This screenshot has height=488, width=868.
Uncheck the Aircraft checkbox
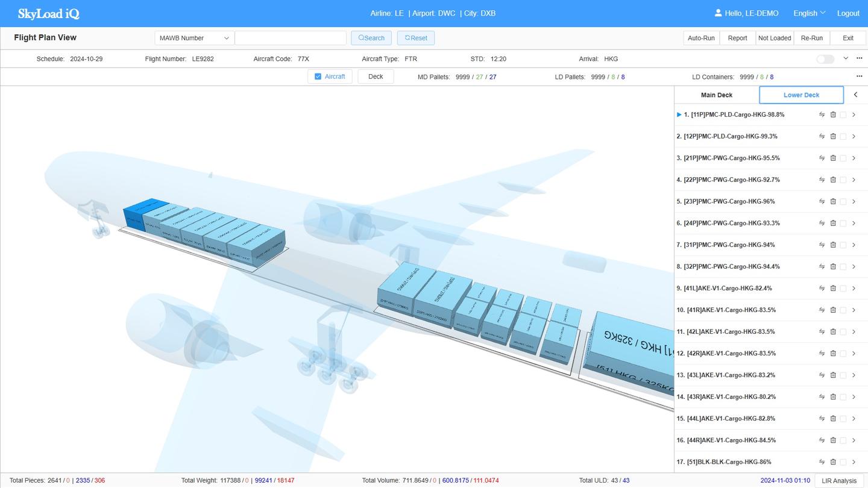(318, 77)
